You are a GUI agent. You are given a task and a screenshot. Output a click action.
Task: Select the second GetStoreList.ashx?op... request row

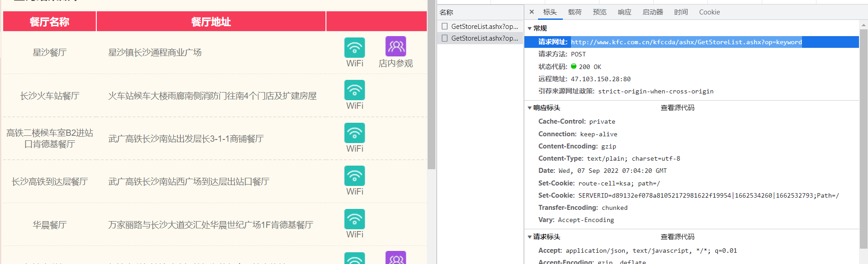click(480, 38)
